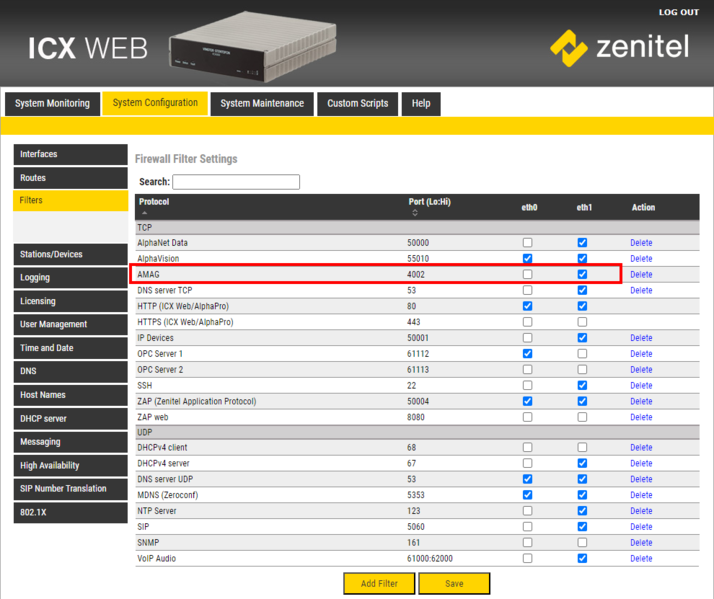Enable eth0 for AMAG
The width and height of the screenshot is (714, 599).
point(527,274)
